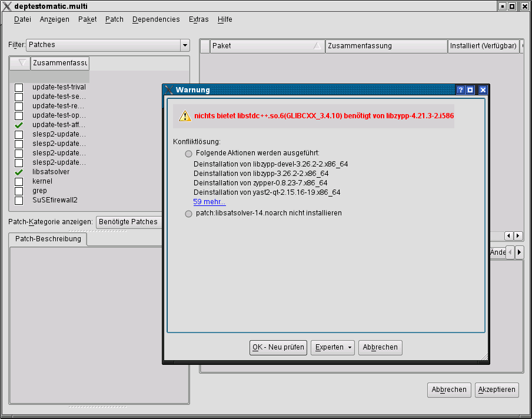Open the Benötigte Patches category dropdown

(129, 222)
